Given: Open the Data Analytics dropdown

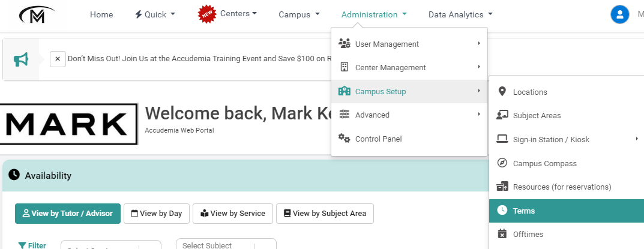Looking at the screenshot, I should click(x=460, y=14).
